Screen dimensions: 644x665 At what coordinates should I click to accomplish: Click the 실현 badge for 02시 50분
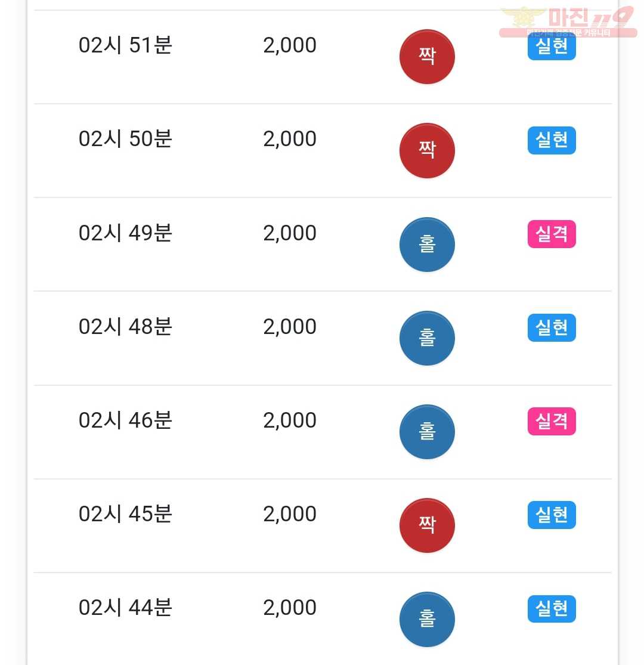click(552, 140)
